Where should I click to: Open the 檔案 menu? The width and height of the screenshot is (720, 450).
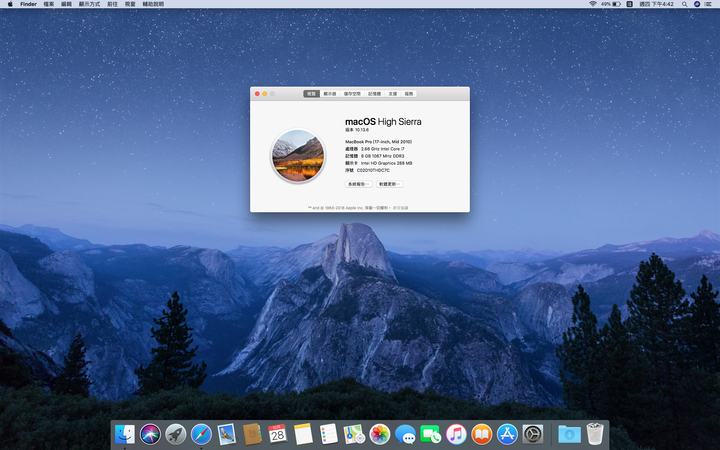click(49, 4)
